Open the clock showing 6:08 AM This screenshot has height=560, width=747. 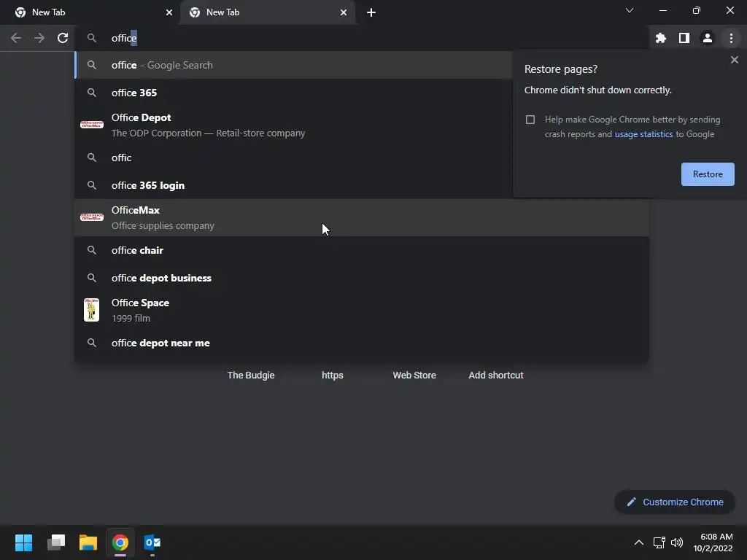[713, 542]
